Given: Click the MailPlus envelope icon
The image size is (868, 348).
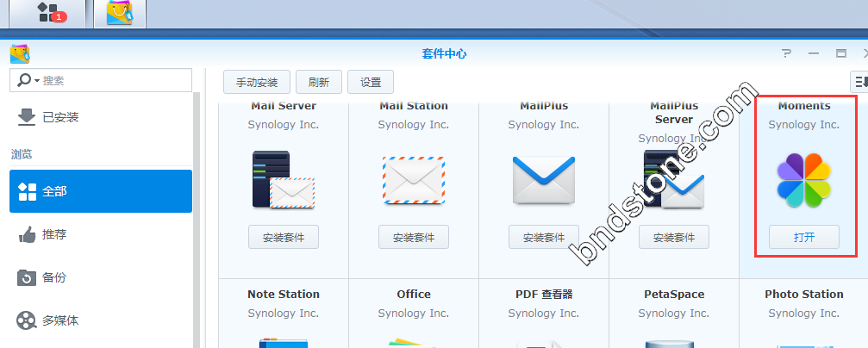Looking at the screenshot, I should [544, 180].
